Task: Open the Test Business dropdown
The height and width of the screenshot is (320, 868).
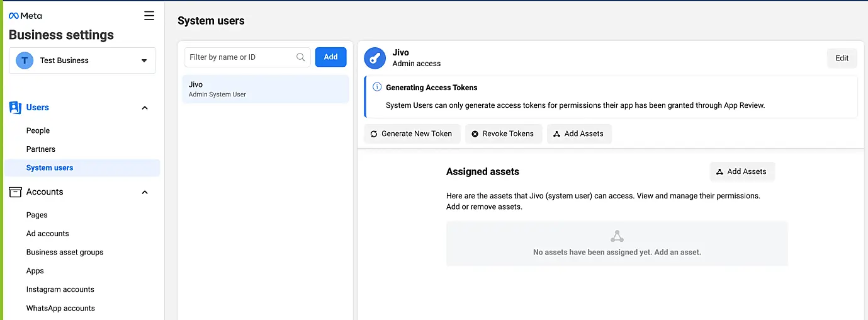Action: click(x=144, y=60)
